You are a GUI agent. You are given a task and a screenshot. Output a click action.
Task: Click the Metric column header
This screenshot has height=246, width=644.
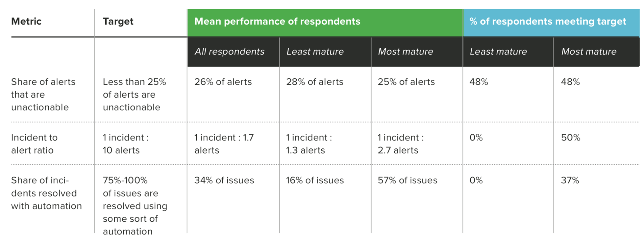tap(26, 21)
